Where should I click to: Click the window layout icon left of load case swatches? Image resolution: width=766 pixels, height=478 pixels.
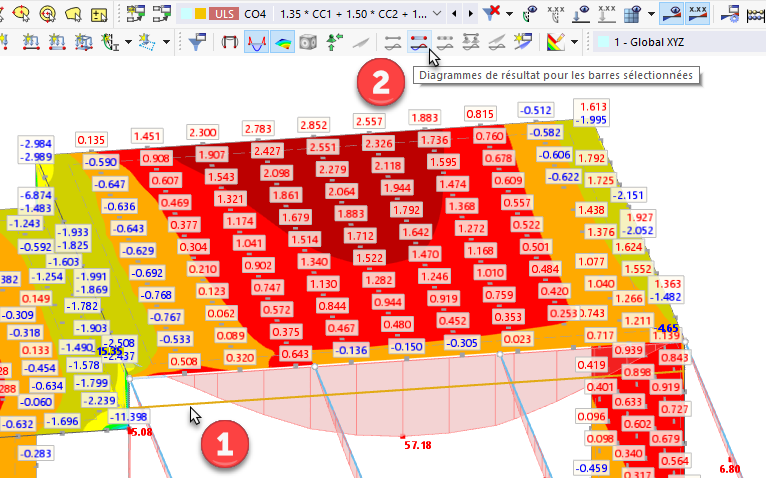[x=161, y=14]
